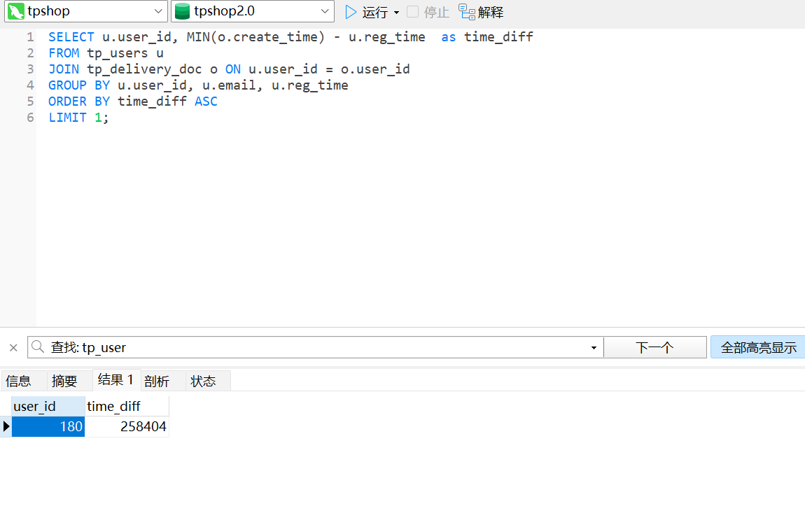This screenshot has height=532, width=805.
Task: Expand the find history dropdown arrow
Action: click(594, 348)
